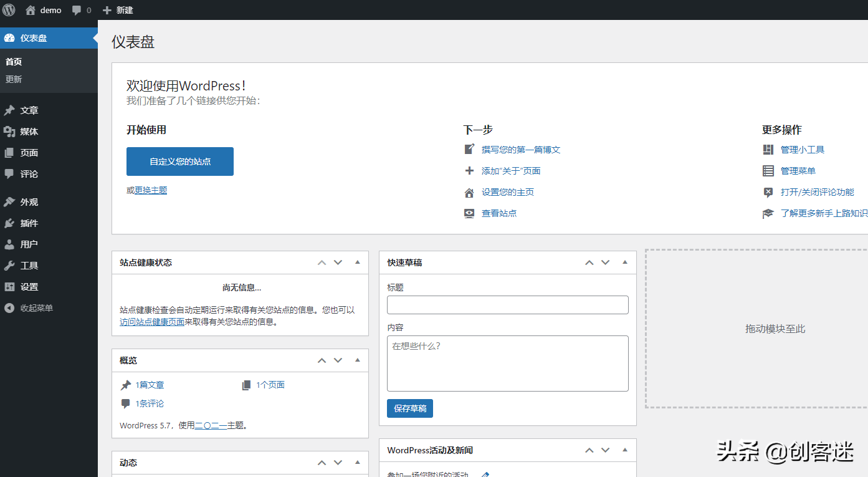Screen dimensions: 868x477
Task: Click the WordPress logo in the admin bar
Action: tap(9, 9)
